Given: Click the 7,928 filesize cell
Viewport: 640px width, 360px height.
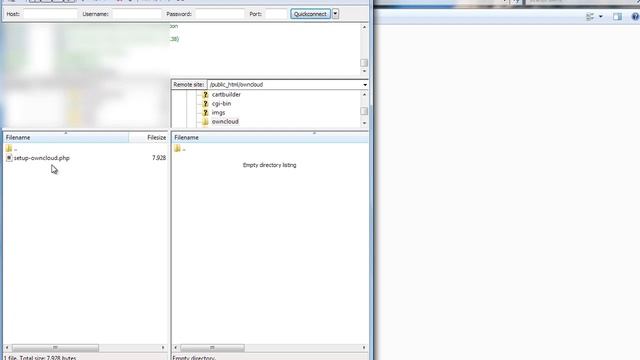Looking at the screenshot, I should coord(159,158).
